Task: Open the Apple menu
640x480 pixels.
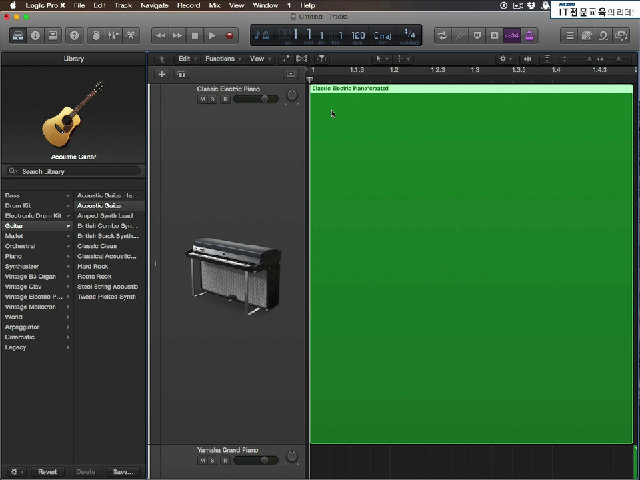Action: point(13,5)
